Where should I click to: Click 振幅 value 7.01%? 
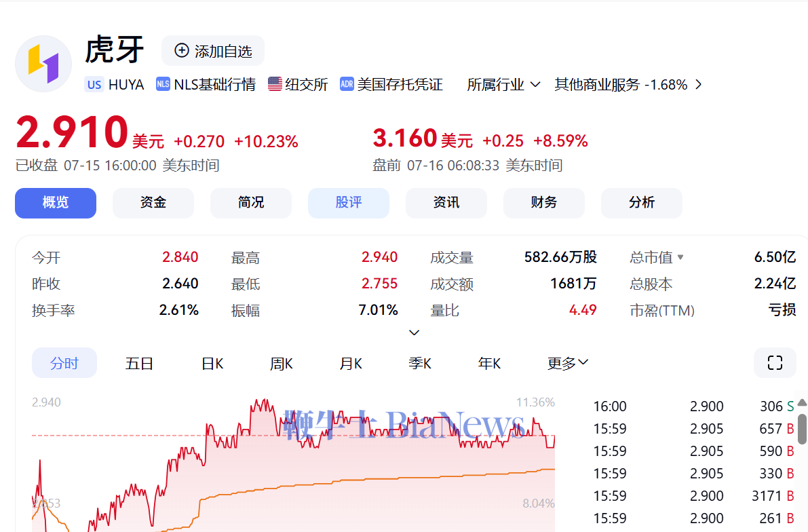click(379, 310)
